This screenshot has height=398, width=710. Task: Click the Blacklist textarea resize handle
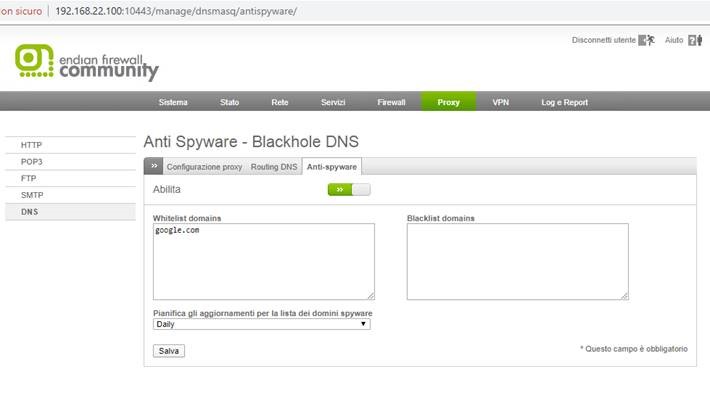coord(625,296)
